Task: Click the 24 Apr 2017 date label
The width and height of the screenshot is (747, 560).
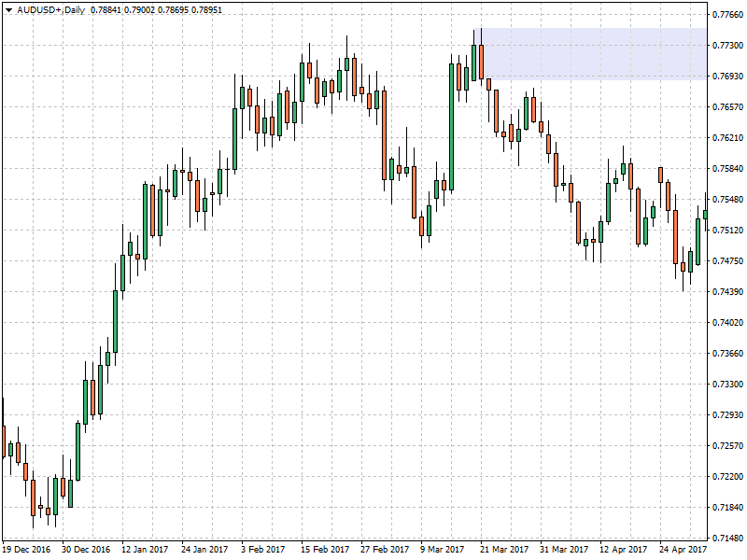Action: coord(680,550)
